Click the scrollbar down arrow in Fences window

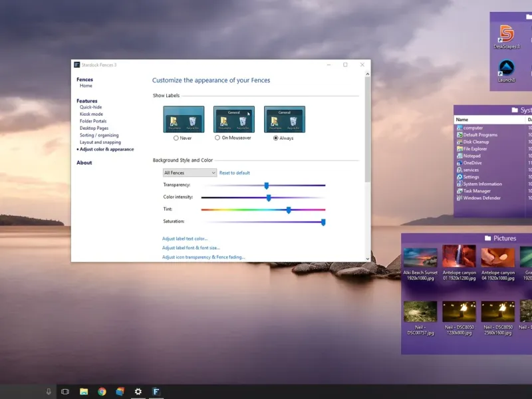(x=368, y=259)
